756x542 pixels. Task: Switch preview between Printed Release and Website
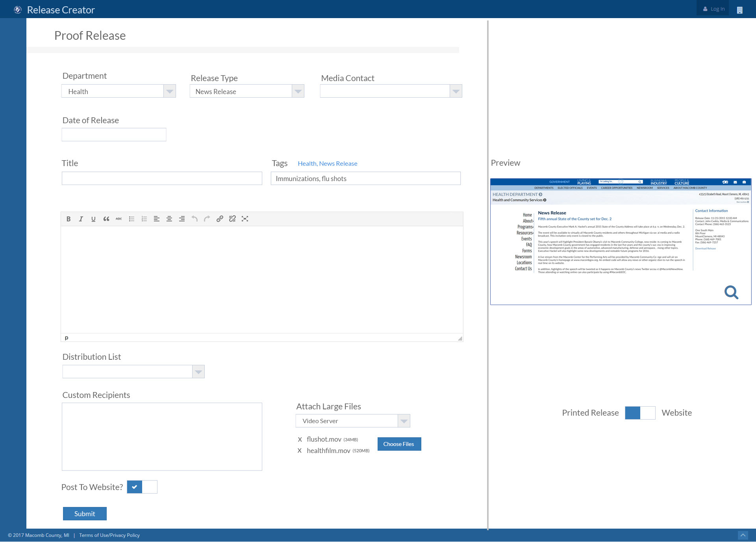point(640,413)
